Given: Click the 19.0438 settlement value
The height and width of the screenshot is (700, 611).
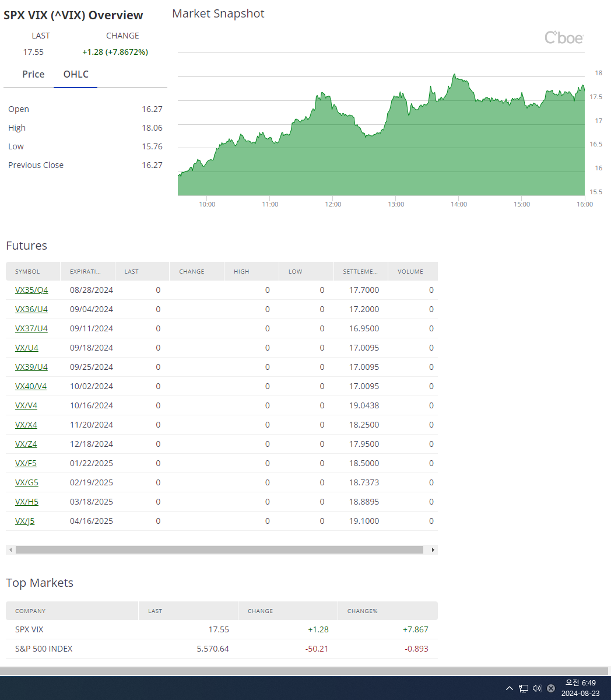Looking at the screenshot, I should [364, 405].
